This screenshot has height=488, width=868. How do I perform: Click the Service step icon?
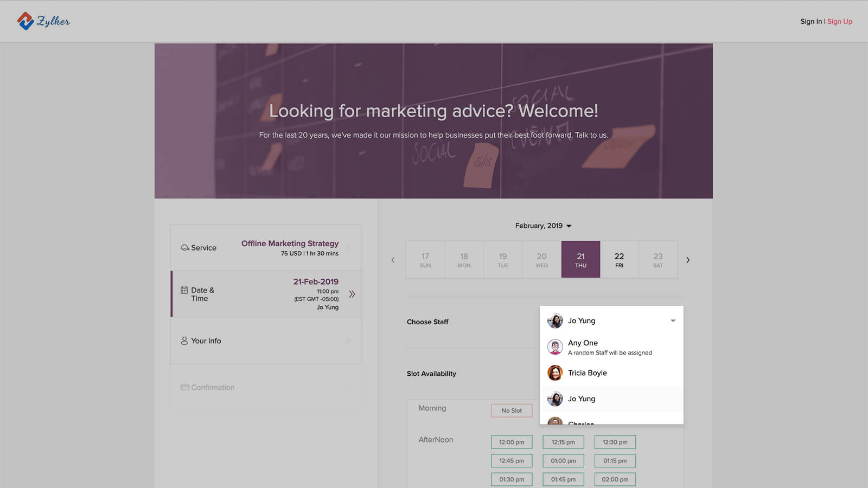(x=185, y=248)
